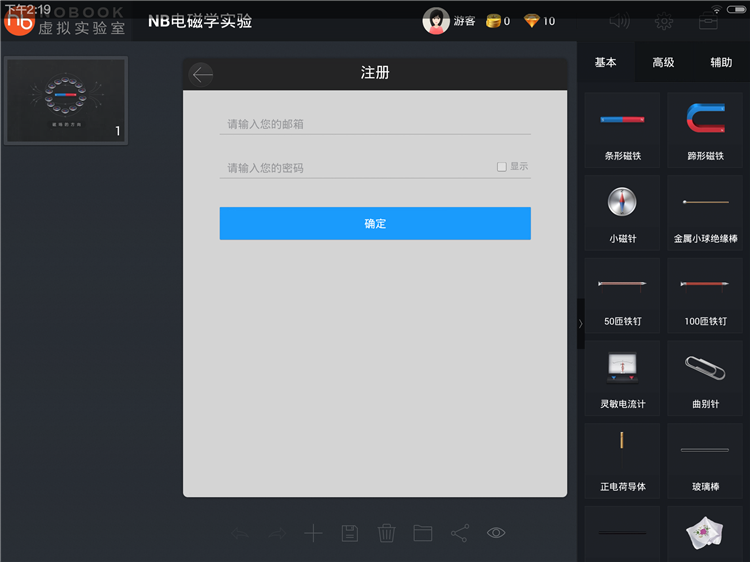The height and width of the screenshot is (562, 750).
Task: Select the 50匝铁钉 item
Action: [x=622, y=296]
